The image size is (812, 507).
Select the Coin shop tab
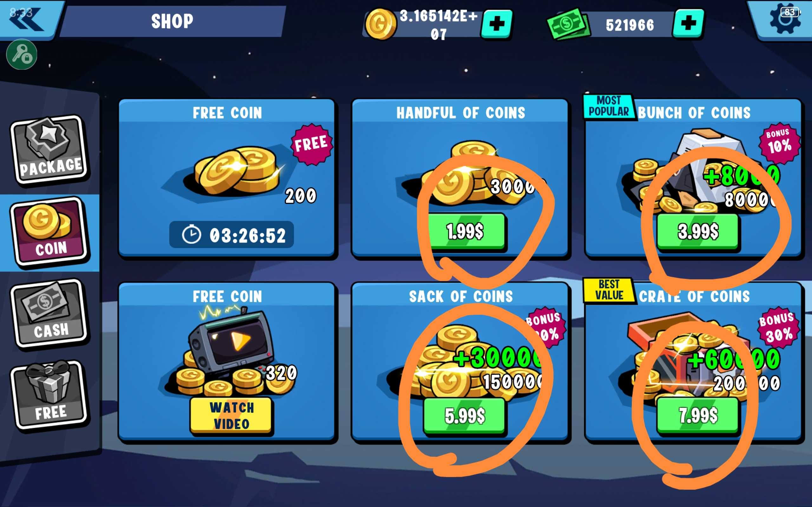tap(50, 231)
